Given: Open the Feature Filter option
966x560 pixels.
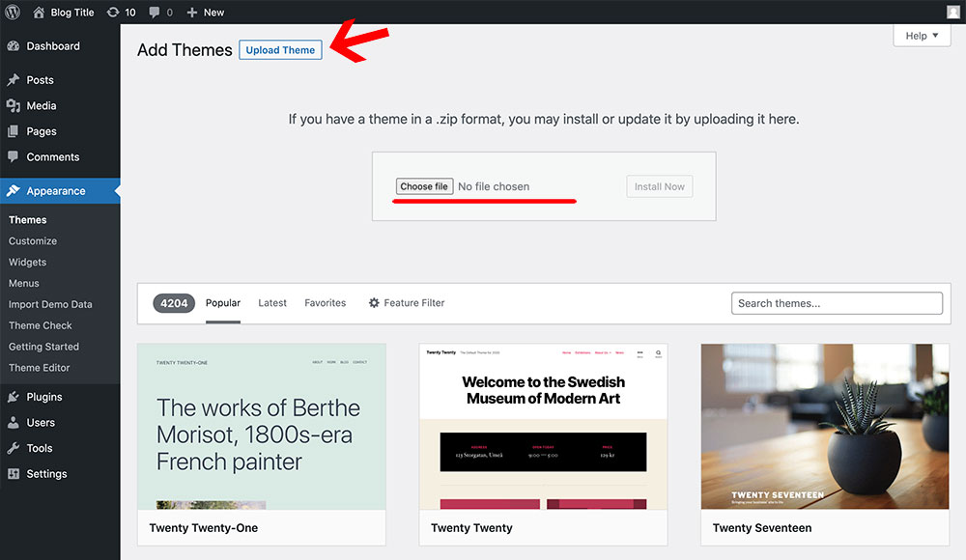Looking at the screenshot, I should coord(407,303).
